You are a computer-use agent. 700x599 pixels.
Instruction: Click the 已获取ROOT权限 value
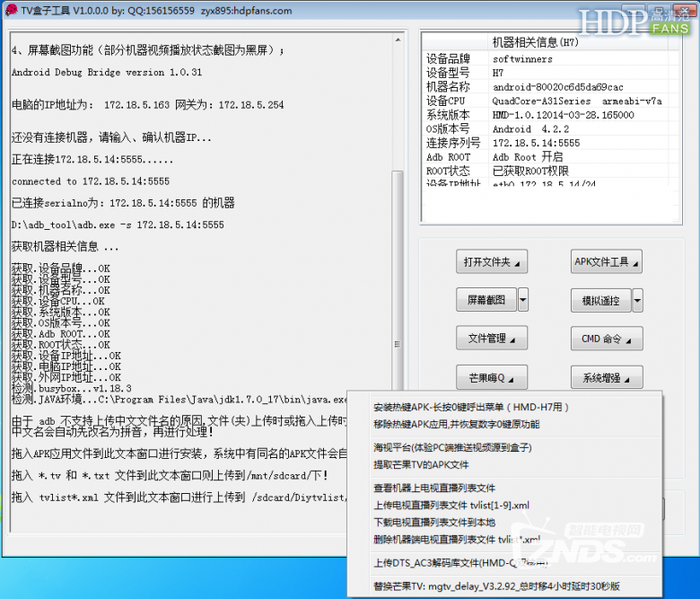tap(530, 172)
